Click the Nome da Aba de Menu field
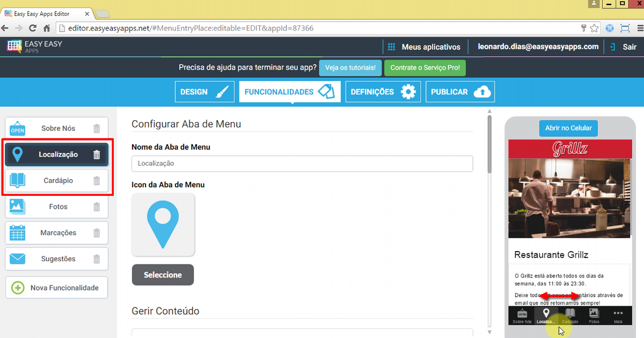644x338 pixels. point(302,164)
